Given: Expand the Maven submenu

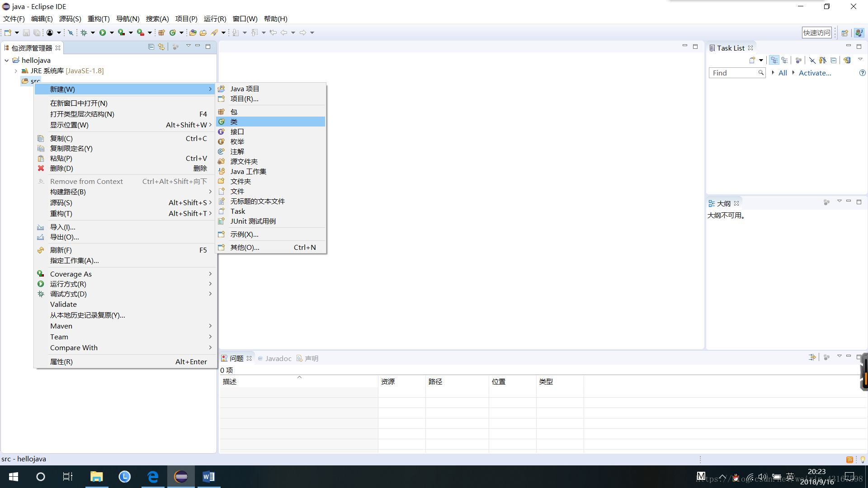Looking at the screenshot, I should 125,326.
